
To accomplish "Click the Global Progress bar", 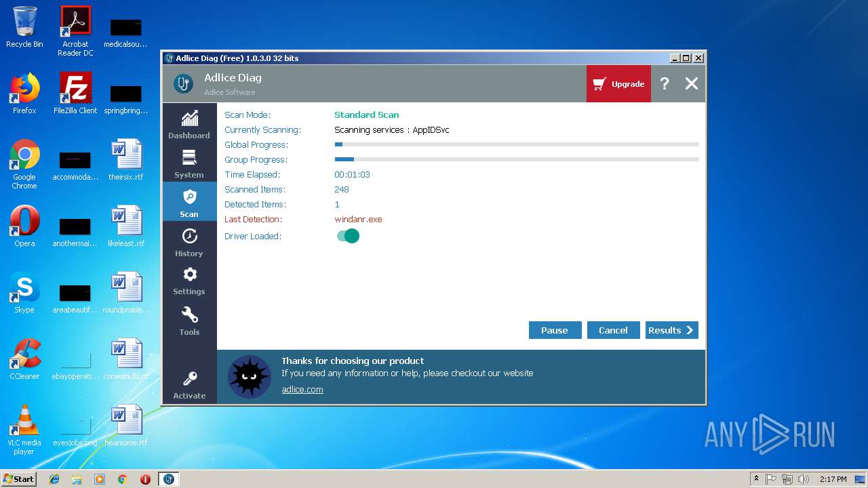I will click(x=517, y=144).
